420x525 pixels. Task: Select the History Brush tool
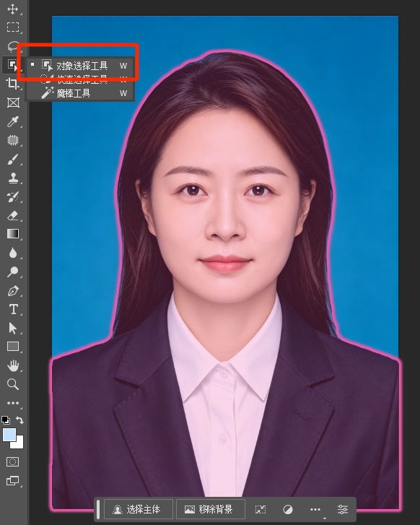[13, 197]
